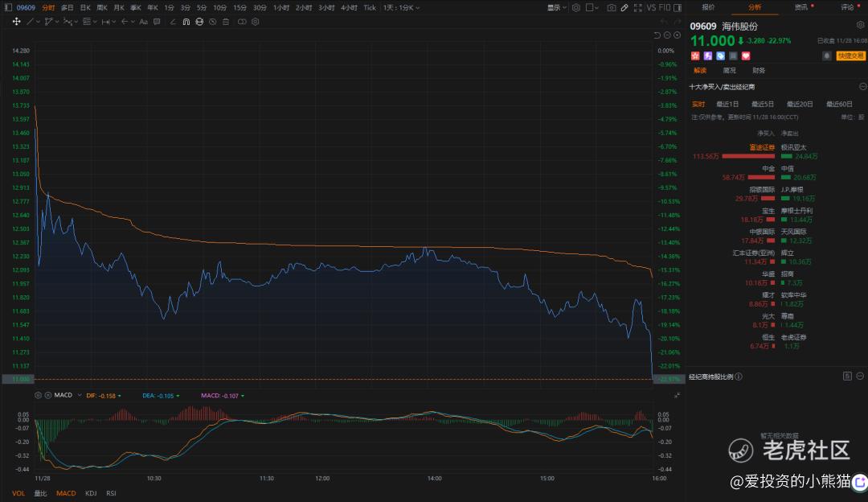The image size is (868, 502).
Task: Open stock panel settings gear icon
Action: [860, 25]
